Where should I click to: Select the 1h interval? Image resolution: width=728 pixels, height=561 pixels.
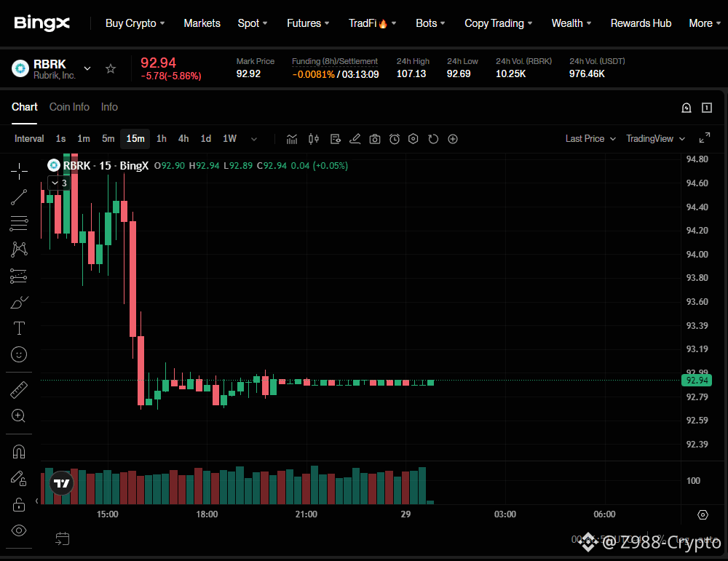pos(162,139)
